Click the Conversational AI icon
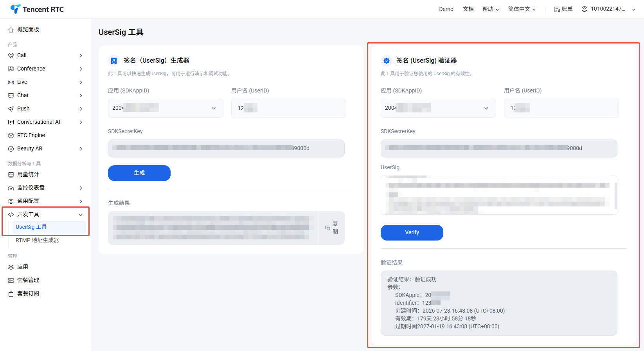 point(11,122)
